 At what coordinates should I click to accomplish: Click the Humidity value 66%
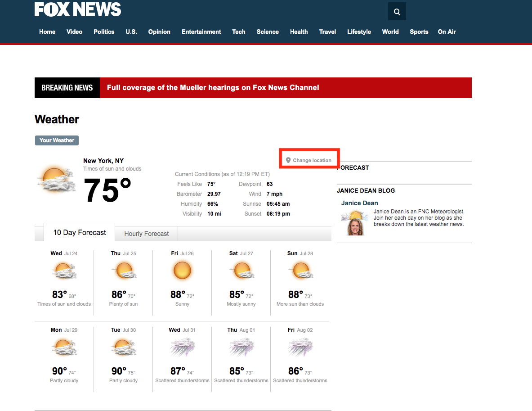(213, 204)
